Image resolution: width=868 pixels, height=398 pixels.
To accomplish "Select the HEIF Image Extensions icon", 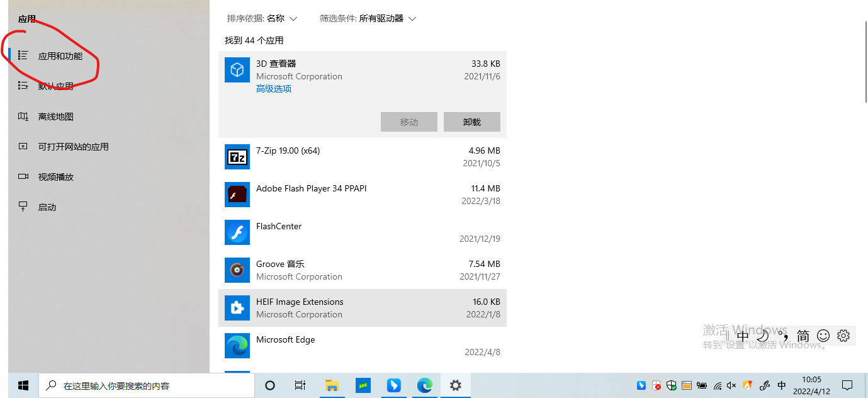I will point(237,308).
